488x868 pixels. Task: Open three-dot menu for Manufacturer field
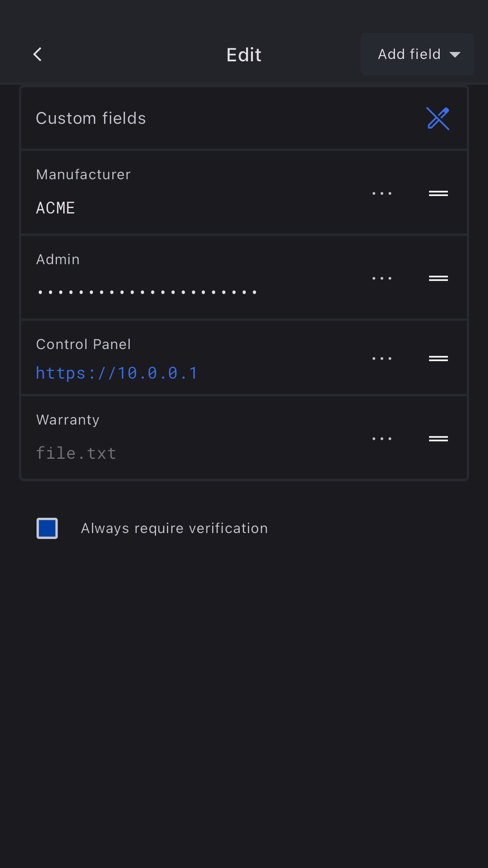(x=382, y=193)
